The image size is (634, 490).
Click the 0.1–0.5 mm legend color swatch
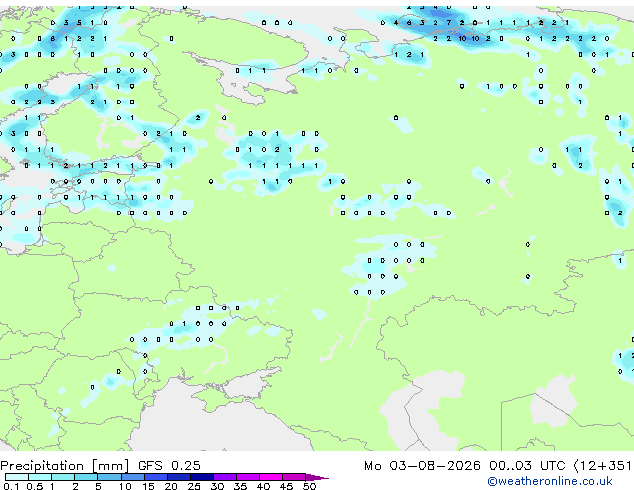click(x=17, y=477)
